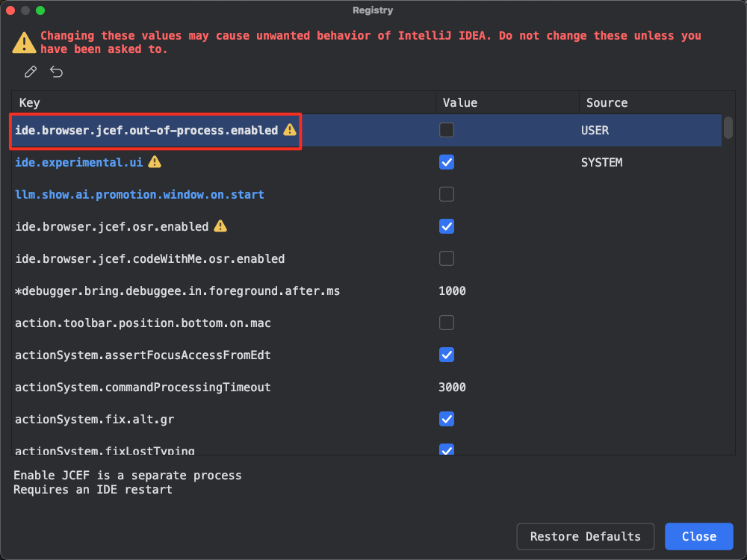
Task: Tick llm.show.ai.promotion.window.on.start checkbox
Action: 447,194
